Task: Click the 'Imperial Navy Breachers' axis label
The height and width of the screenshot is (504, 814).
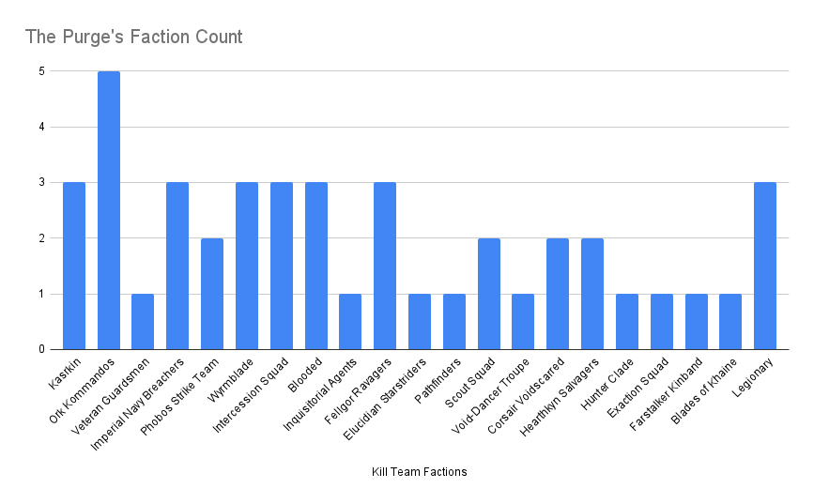Action: [140, 394]
